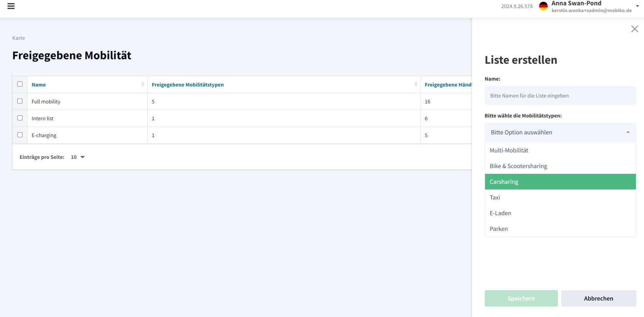Check the Full mobility row checkbox
This screenshot has height=317, width=644.
[20, 101]
